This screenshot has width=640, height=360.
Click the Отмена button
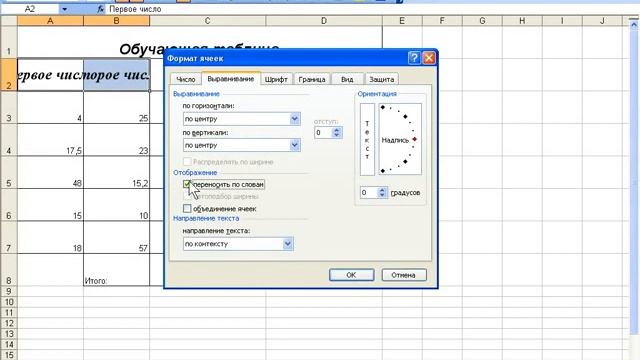coord(404,275)
